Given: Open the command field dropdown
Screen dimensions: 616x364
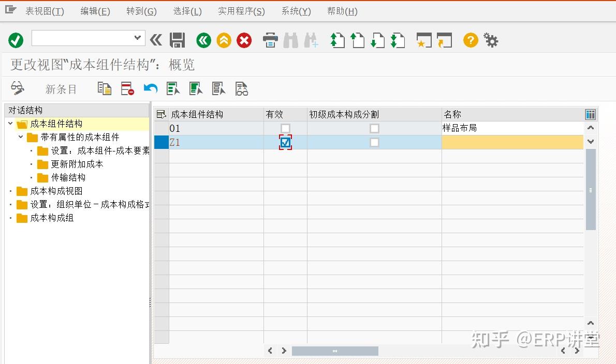Looking at the screenshot, I should [137, 38].
